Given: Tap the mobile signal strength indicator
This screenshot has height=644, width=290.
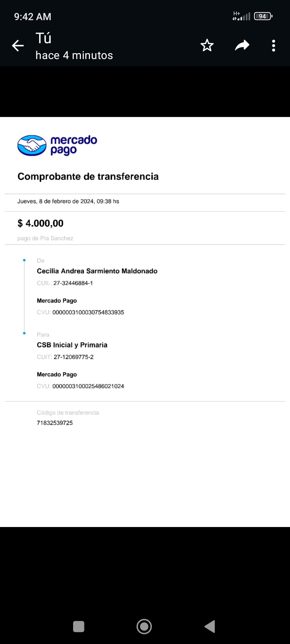Looking at the screenshot, I should coord(241,16).
